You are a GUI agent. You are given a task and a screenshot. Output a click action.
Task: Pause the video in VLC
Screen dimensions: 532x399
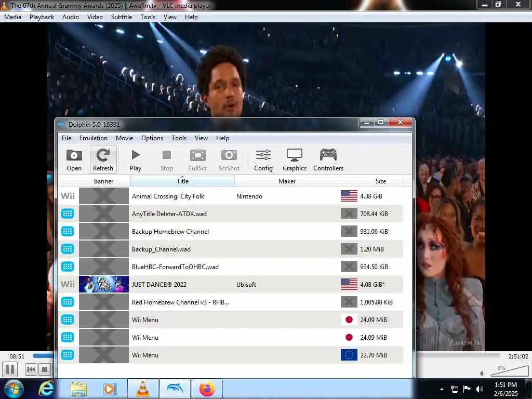coord(10,369)
